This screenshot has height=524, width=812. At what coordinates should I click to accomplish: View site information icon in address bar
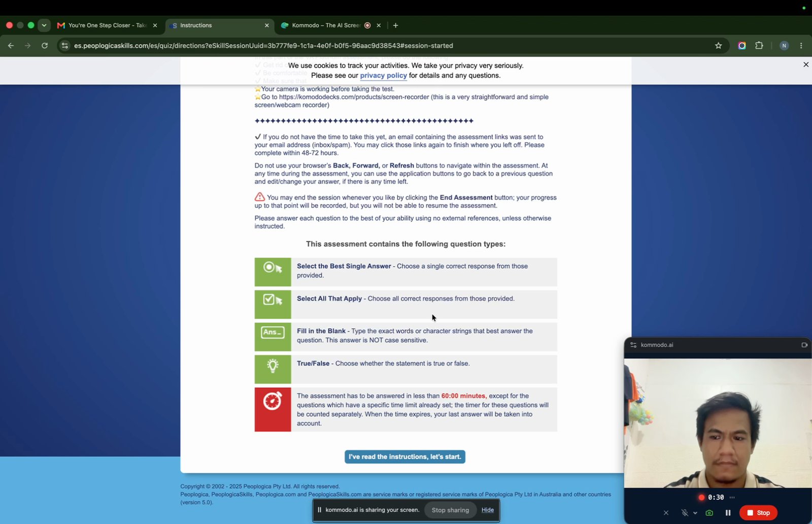64,46
